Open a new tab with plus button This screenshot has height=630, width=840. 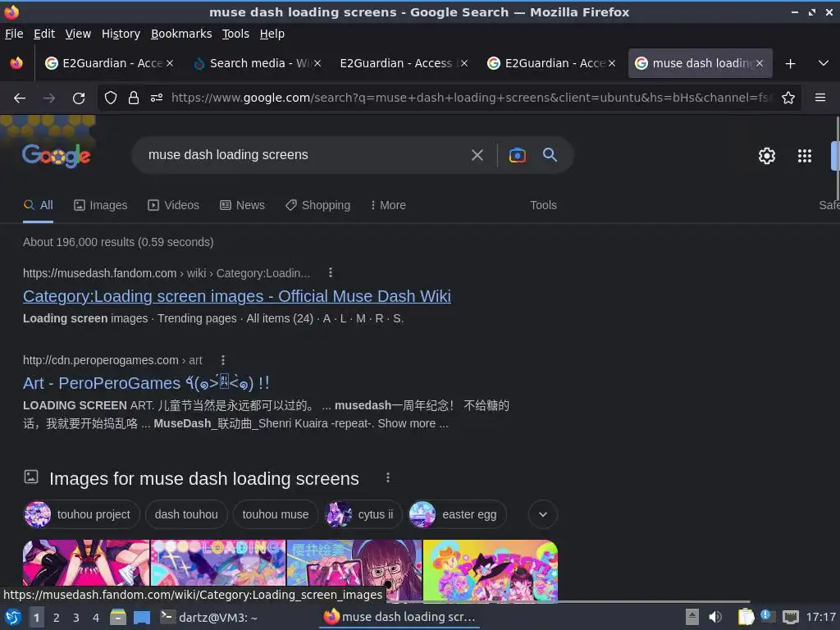click(790, 64)
